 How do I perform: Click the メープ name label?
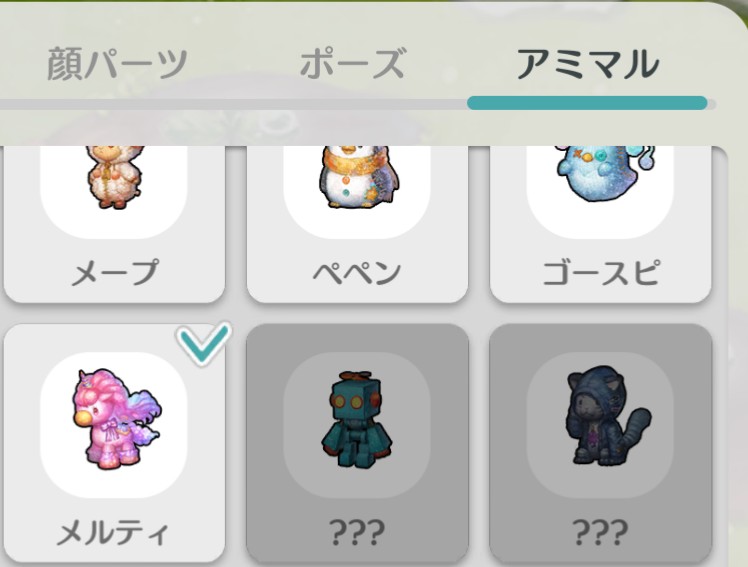point(114,272)
